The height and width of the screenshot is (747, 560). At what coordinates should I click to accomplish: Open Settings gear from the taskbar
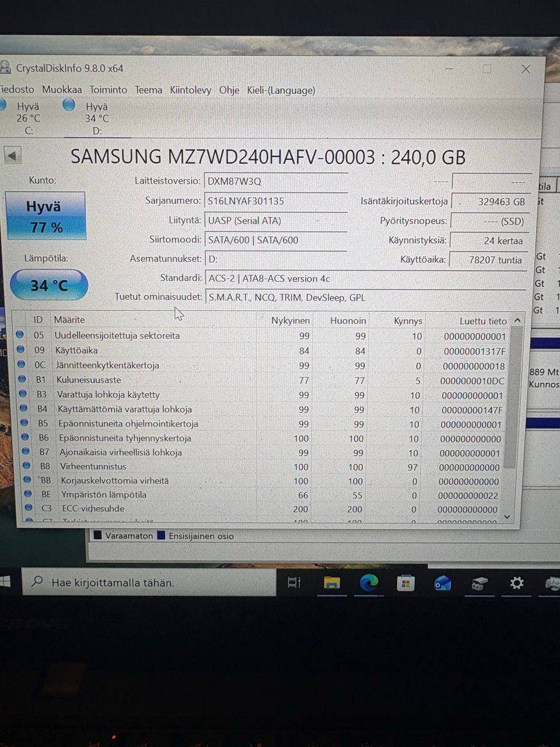pyautogui.click(x=516, y=582)
